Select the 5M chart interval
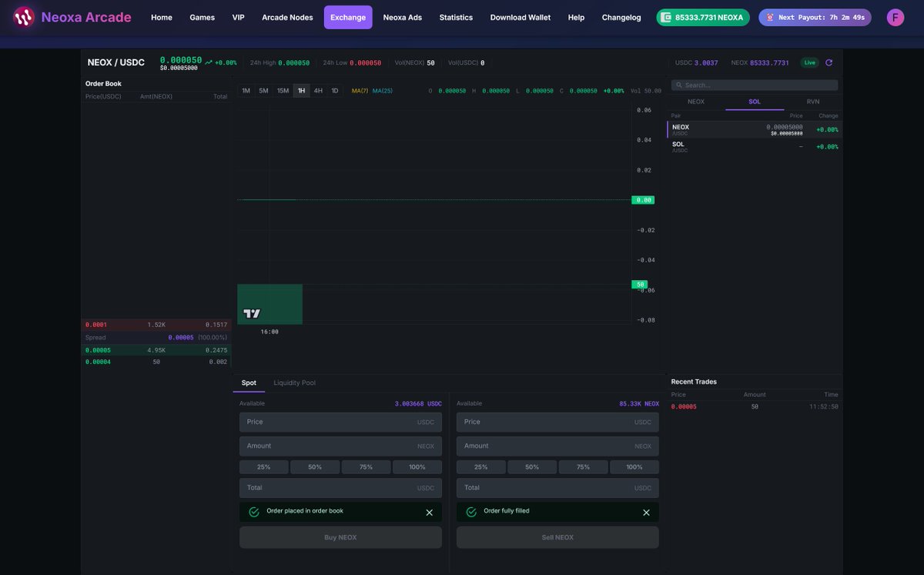The height and width of the screenshot is (575, 924). pyautogui.click(x=264, y=91)
